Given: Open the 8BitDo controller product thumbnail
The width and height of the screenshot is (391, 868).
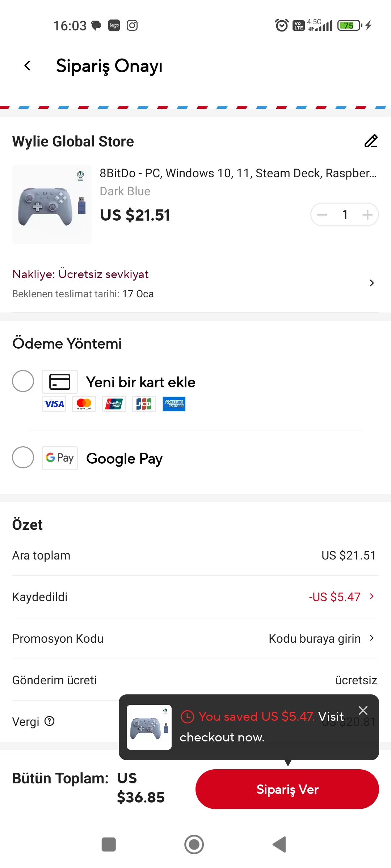Looking at the screenshot, I should [52, 204].
